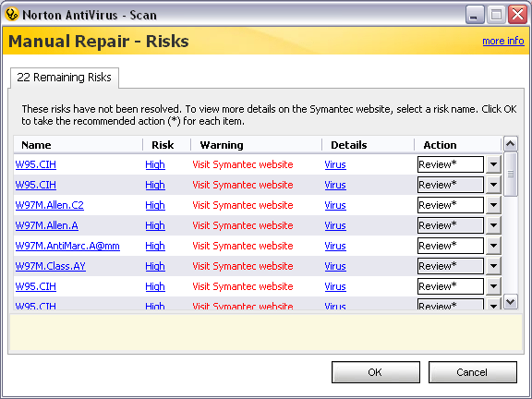The height and width of the screenshot is (399, 532).
Task: Click the Review* field for W97M.AntiMarc.A@mm
Action: point(451,246)
